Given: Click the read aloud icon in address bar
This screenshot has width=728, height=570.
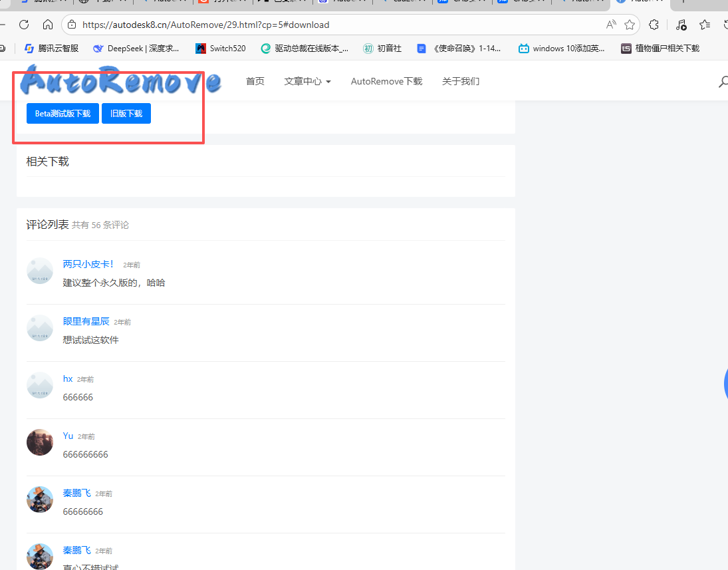Looking at the screenshot, I should coord(611,25).
